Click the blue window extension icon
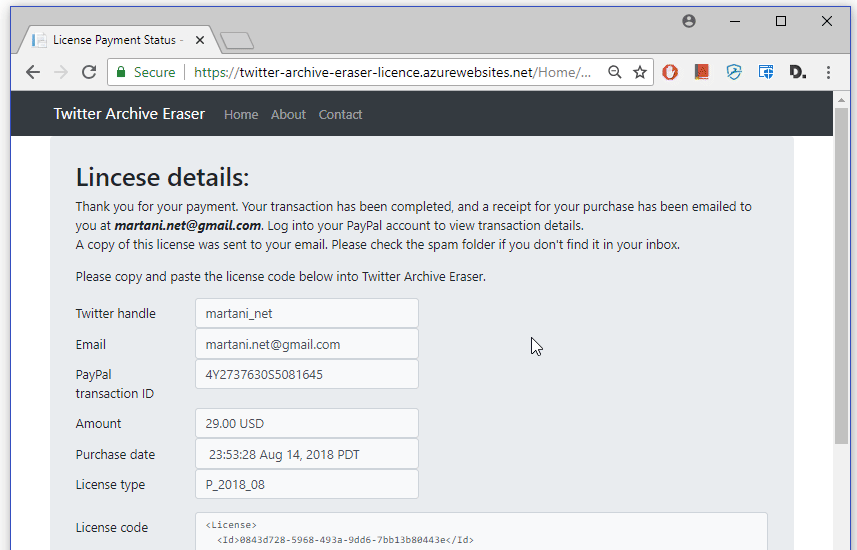Image resolution: width=857 pixels, height=550 pixels. (x=766, y=72)
